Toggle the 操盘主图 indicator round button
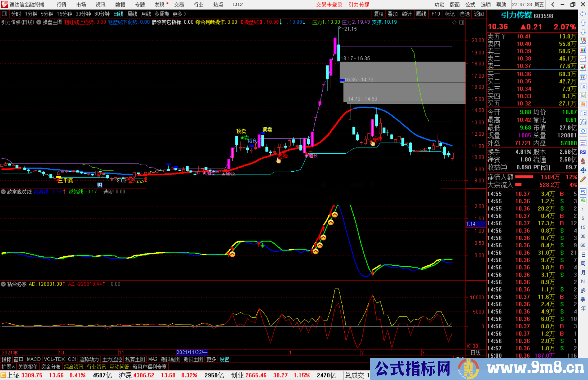588x380 pixels. coord(39,22)
